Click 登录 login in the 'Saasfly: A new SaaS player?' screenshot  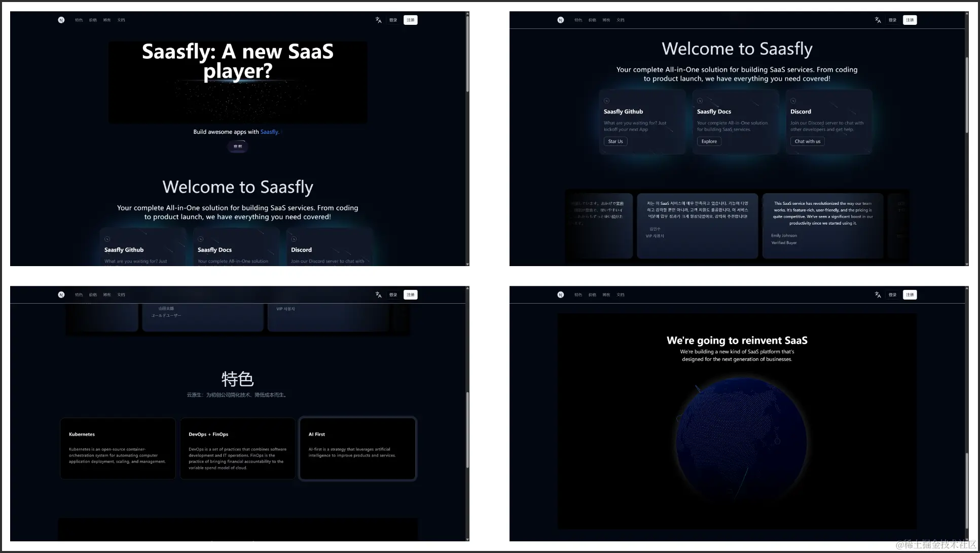[393, 20]
